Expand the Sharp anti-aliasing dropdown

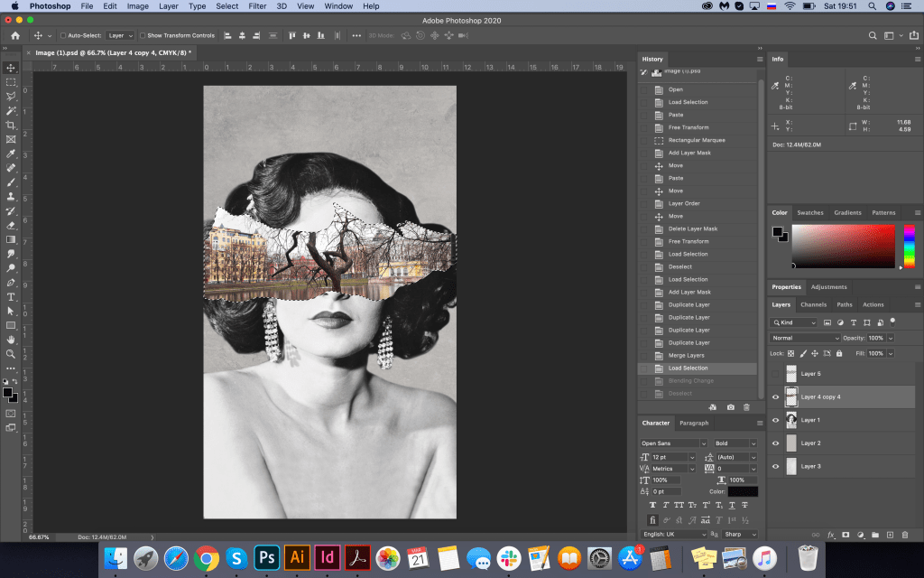(739, 534)
